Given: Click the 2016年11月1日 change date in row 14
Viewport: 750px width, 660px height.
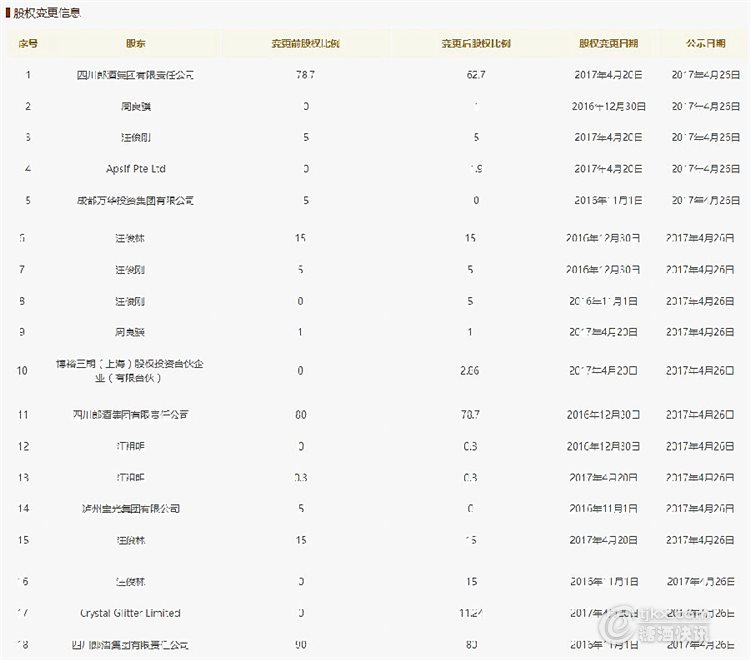Looking at the screenshot, I should (603, 508).
